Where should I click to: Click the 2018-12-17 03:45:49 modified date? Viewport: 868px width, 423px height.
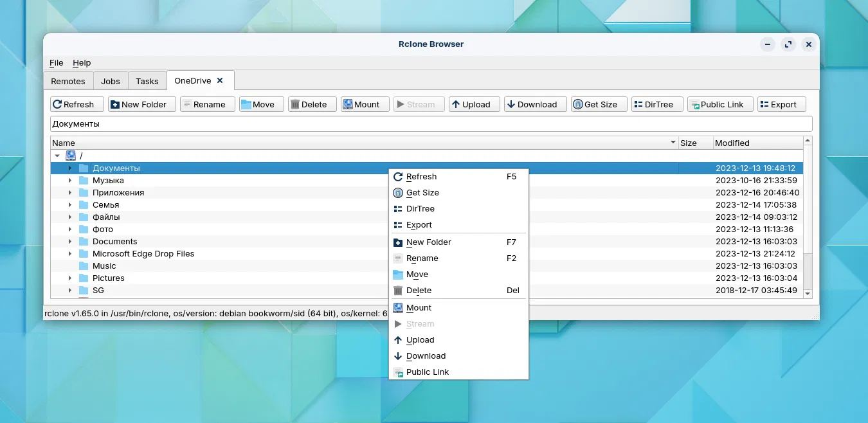756,290
